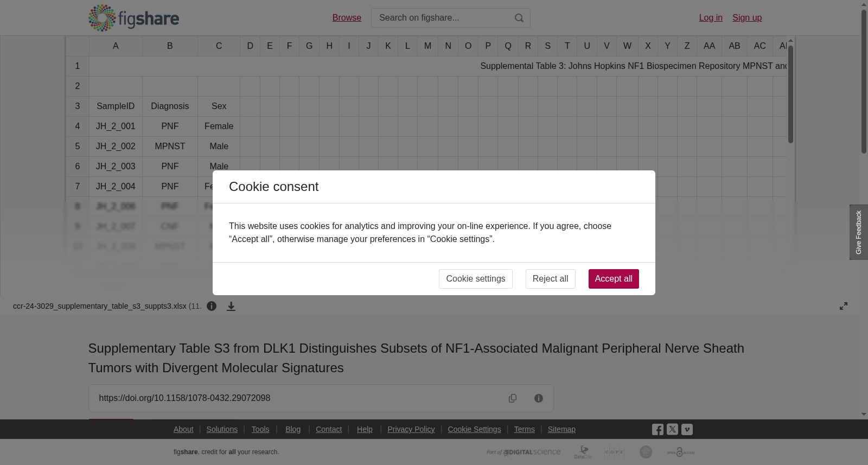Open the Help footer link
The image size is (868, 465).
point(365,429)
